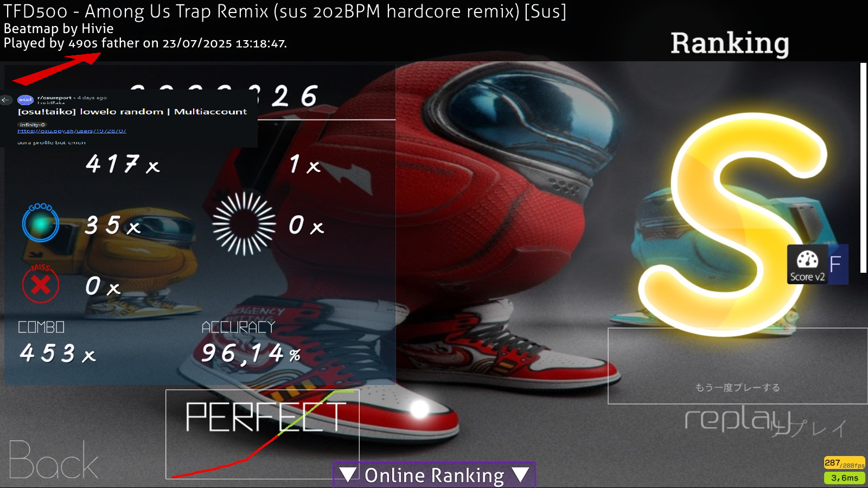The width and height of the screenshot is (868, 488).
Task: Click the red MISS X icon
Action: (x=41, y=284)
